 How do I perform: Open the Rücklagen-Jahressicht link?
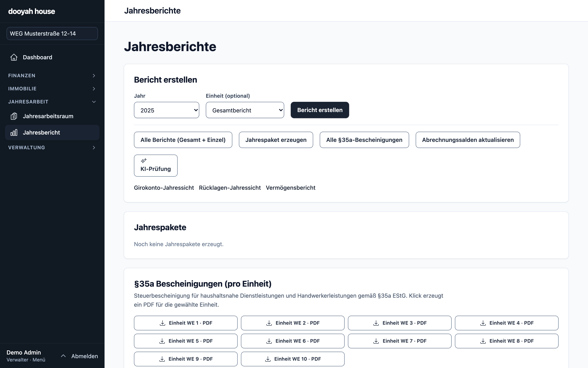pos(230,188)
